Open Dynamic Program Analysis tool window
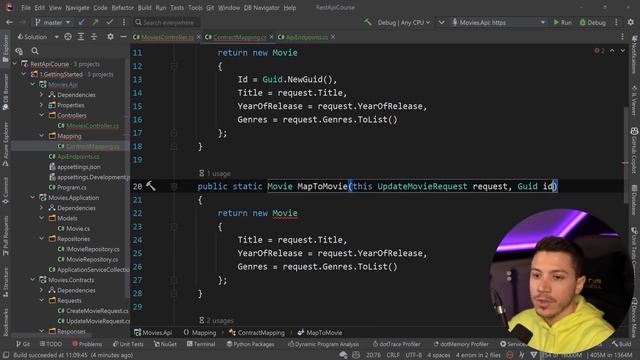 click(x=323, y=344)
